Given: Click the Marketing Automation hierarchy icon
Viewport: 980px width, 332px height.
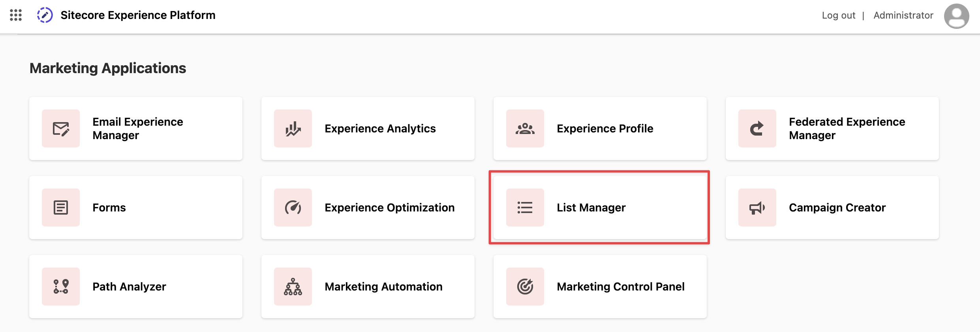Looking at the screenshot, I should click(293, 287).
